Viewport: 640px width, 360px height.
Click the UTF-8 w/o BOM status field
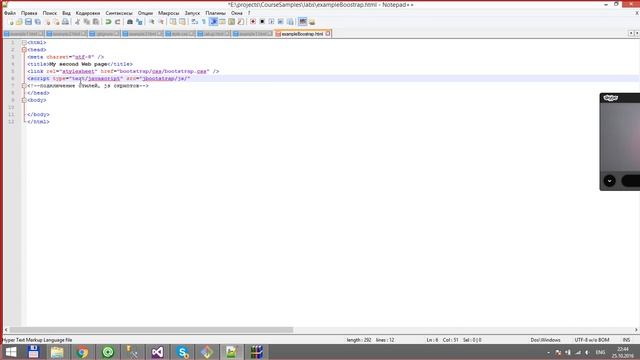click(592, 340)
